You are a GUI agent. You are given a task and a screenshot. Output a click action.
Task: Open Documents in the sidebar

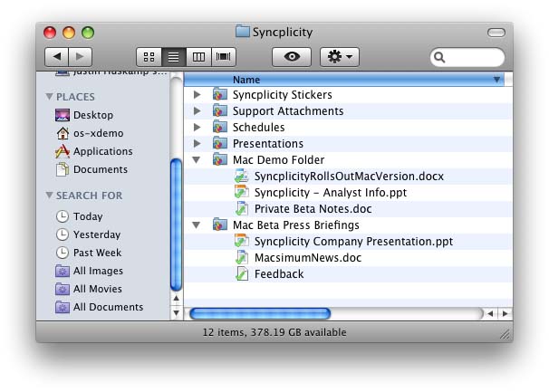(x=91, y=169)
